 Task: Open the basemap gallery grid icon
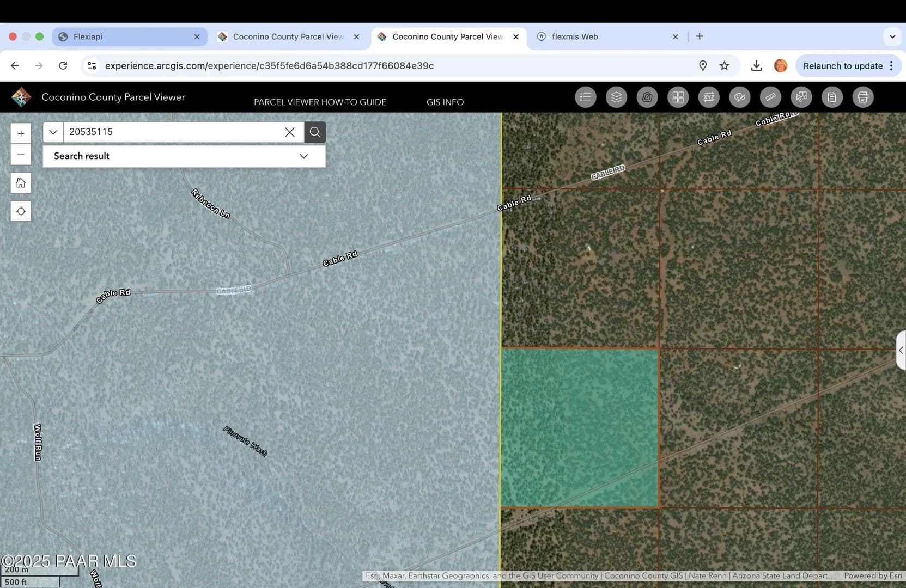point(678,97)
